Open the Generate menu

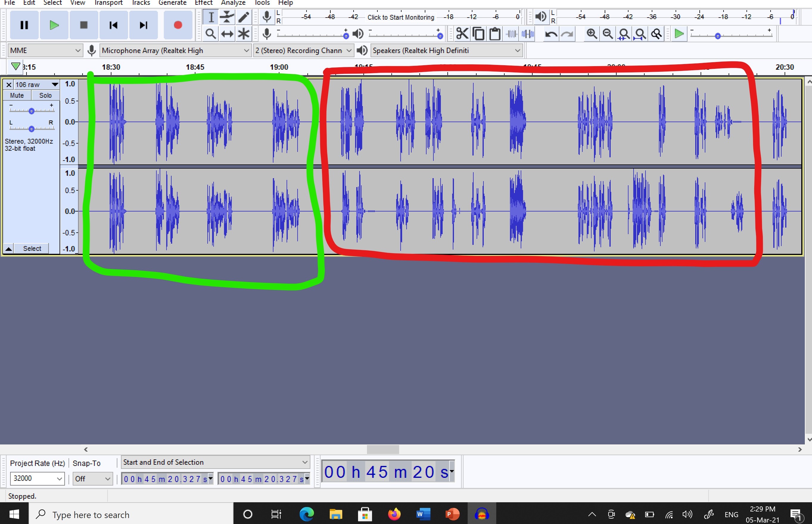pos(172,3)
